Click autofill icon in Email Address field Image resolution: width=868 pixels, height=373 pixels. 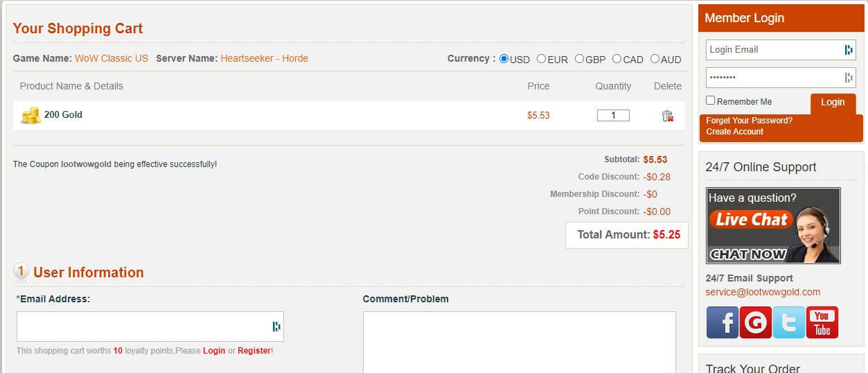[276, 327]
